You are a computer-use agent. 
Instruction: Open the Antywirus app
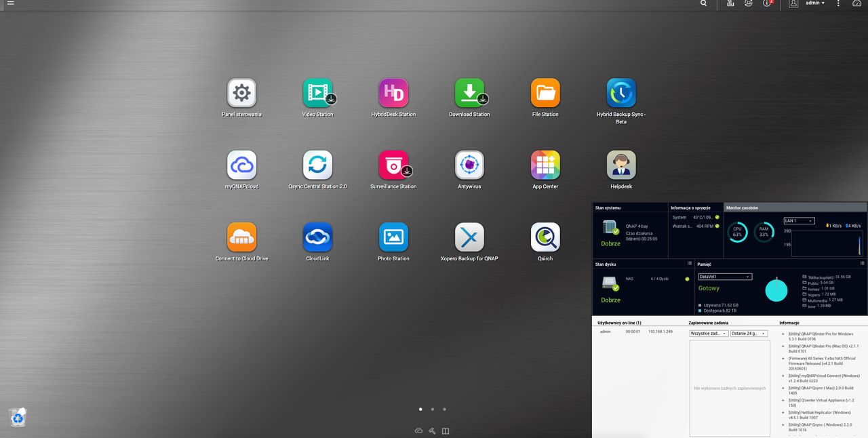[x=469, y=165]
